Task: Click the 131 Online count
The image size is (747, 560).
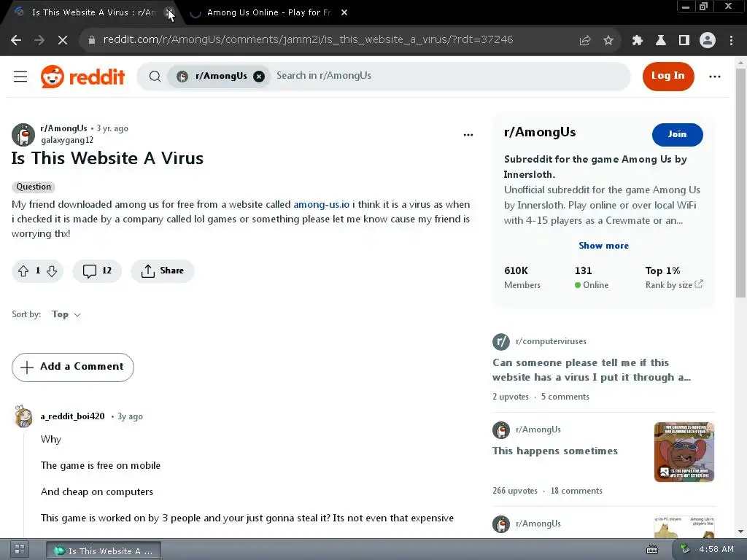Action: [591, 278]
